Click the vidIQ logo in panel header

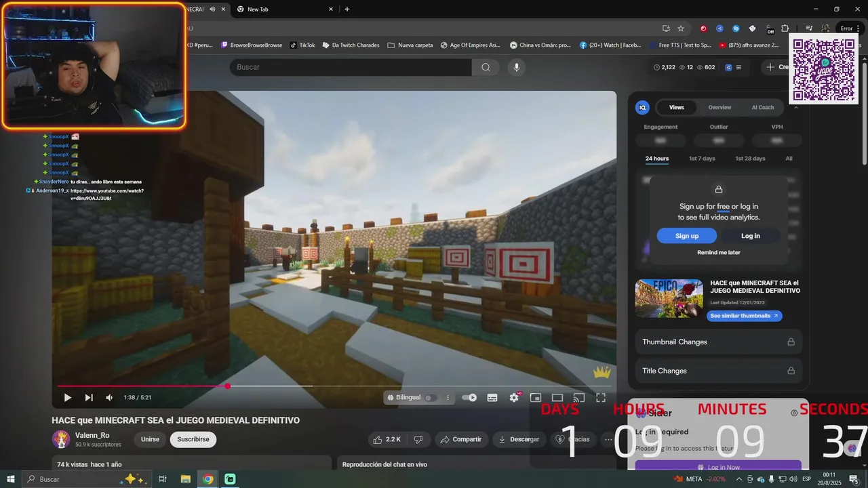642,107
